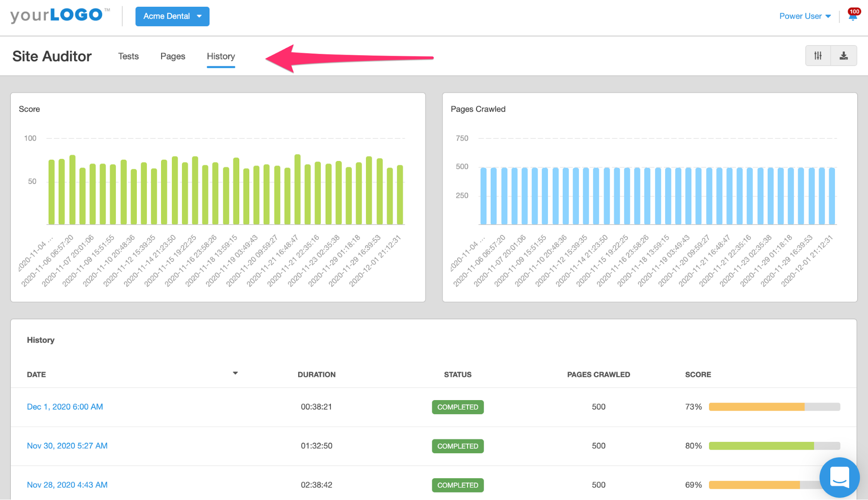Switch to the Pages tab
Screen dimensions: 868x500
(x=173, y=56)
